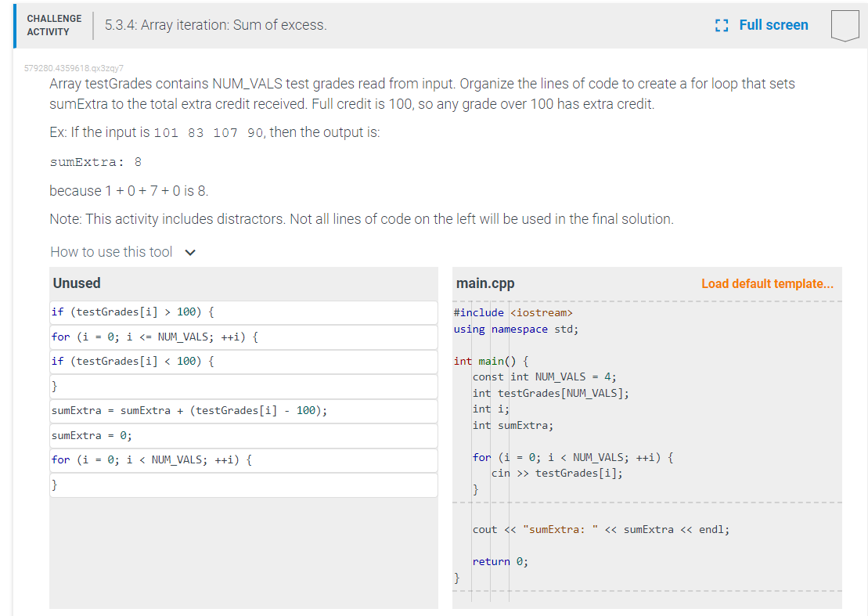Select the 'for (i = 0; i < NUM_VALS; ++i) {' block
This screenshot has height=616, width=868.
[243, 460]
